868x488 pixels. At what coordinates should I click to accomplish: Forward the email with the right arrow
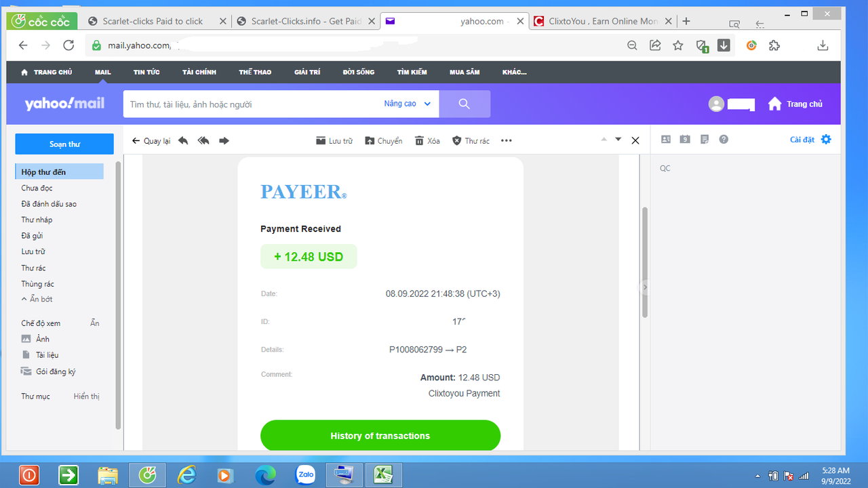224,140
